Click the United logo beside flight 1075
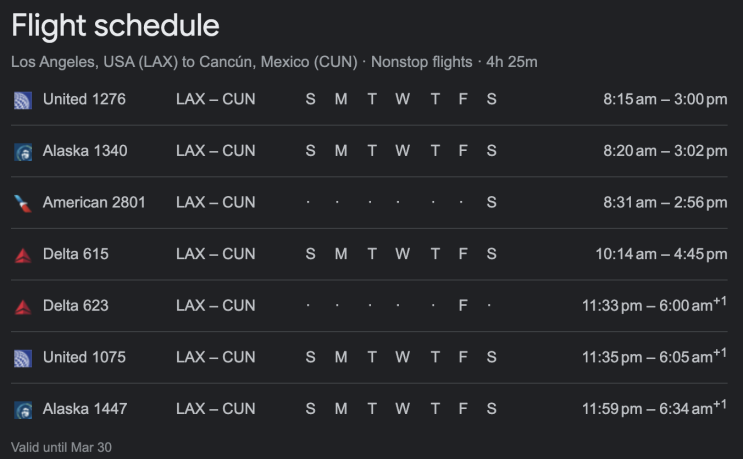 22,358
